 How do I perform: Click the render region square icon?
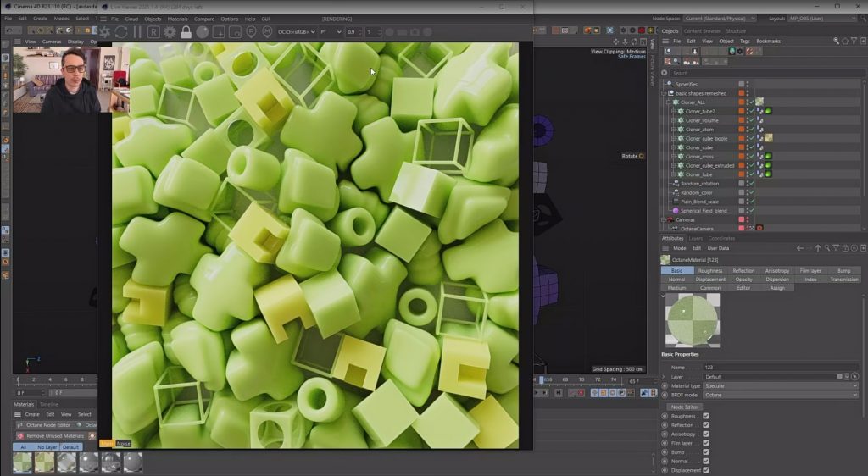[219, 32]
